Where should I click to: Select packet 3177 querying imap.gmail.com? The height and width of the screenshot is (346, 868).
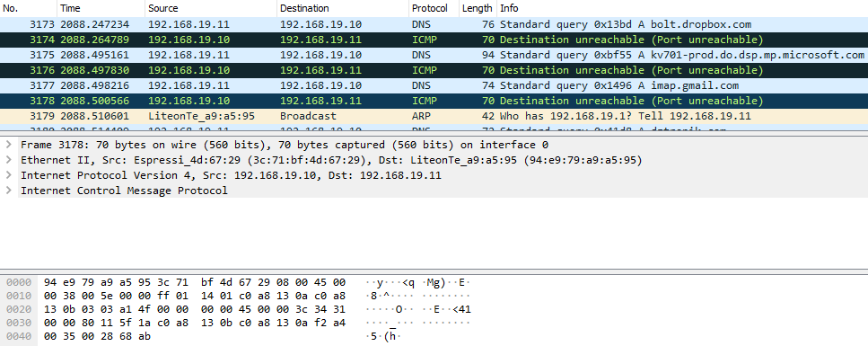tap(434, 85)
